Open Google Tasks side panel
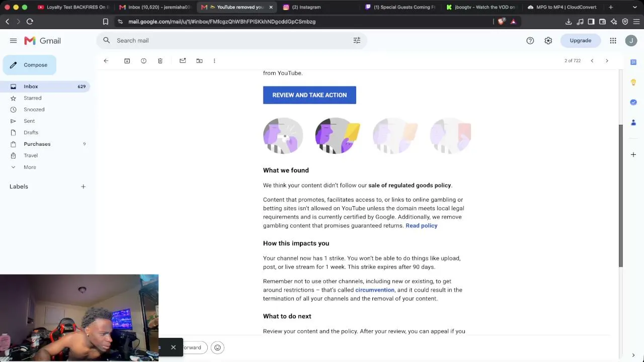 633,102
